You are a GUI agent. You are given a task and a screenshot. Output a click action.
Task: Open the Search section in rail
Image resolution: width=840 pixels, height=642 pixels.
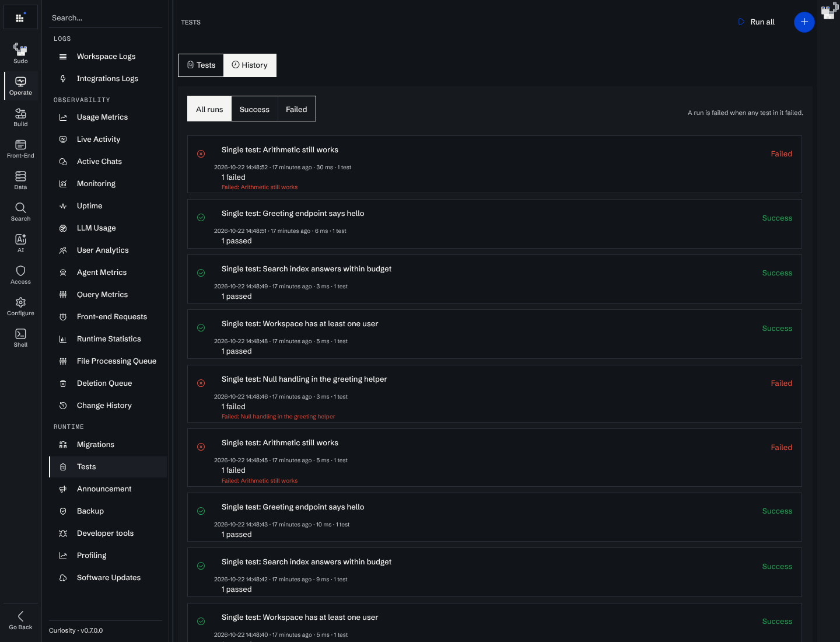coord(20,211)
